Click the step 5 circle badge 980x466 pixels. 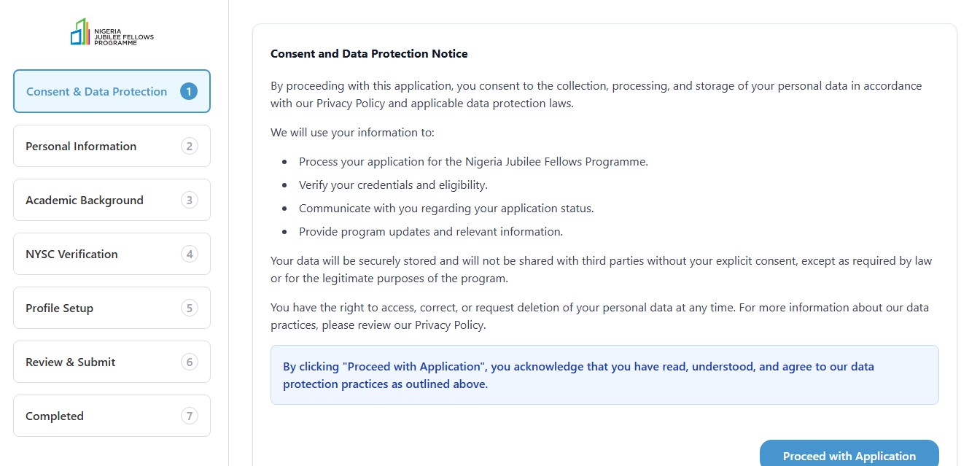[190, 308]
